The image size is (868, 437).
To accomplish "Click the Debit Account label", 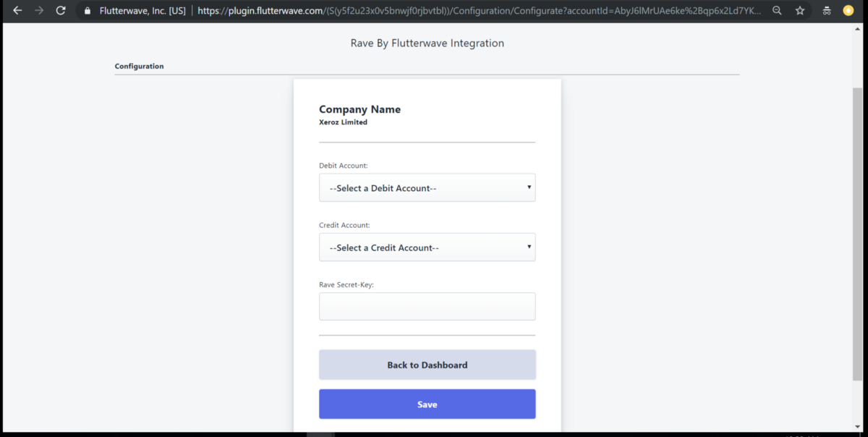I will click(343, 166).
